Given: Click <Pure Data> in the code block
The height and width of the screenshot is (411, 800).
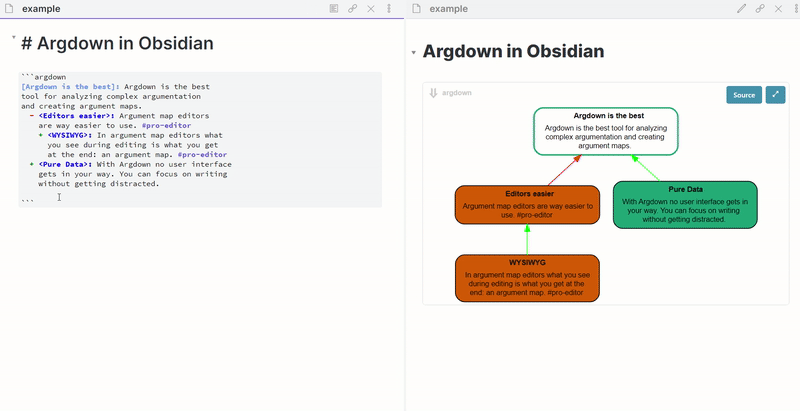Looking at the screenshot, I should pyautogui.click(x=65, y=164).
